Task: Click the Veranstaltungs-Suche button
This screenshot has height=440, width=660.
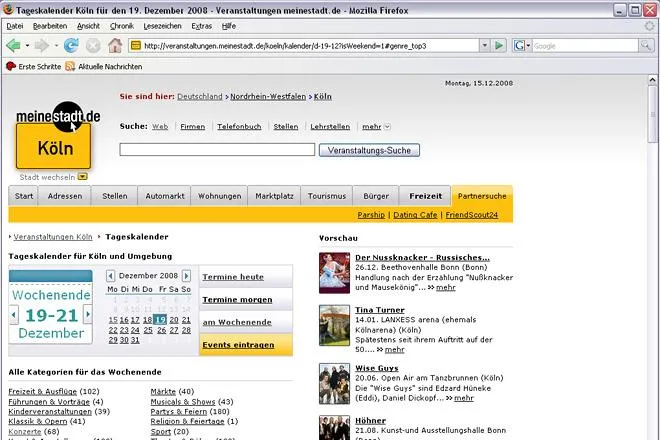Action: (x=369, y=150)
